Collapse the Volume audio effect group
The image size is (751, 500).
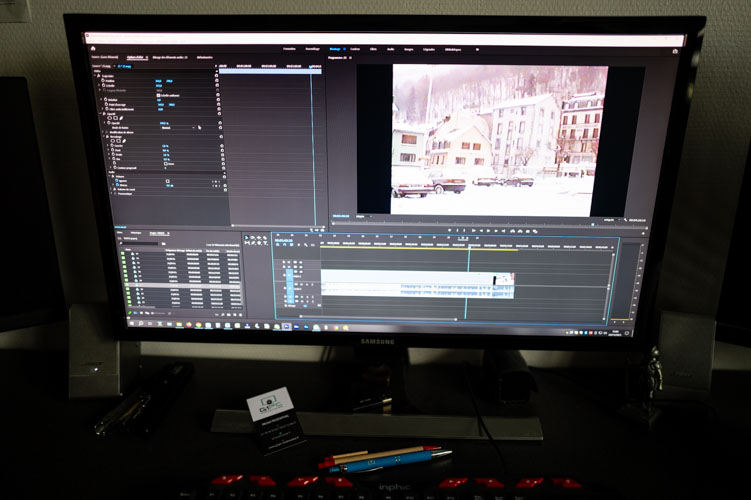tap(109, 176)
